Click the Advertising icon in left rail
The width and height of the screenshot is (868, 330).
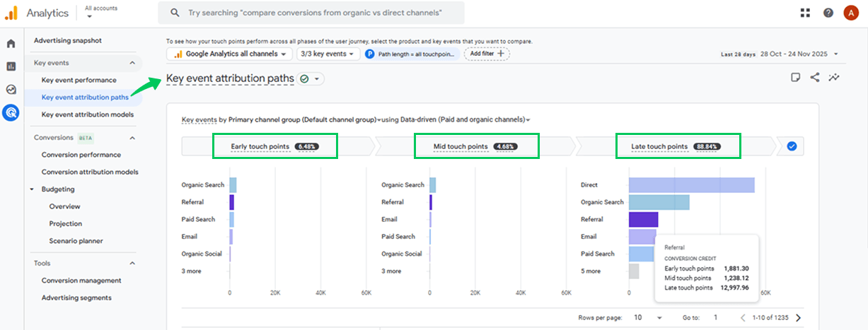click(x=11, y=112)
